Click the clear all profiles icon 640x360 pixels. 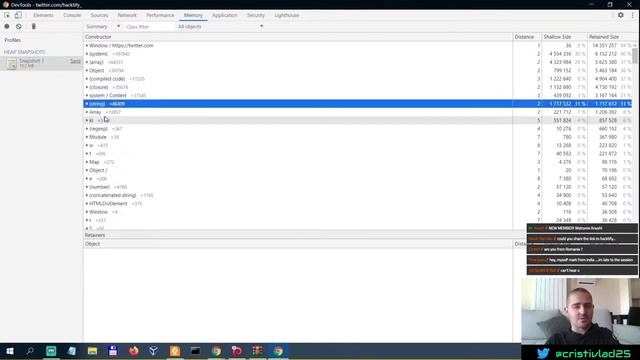click(x=19, y=26)
